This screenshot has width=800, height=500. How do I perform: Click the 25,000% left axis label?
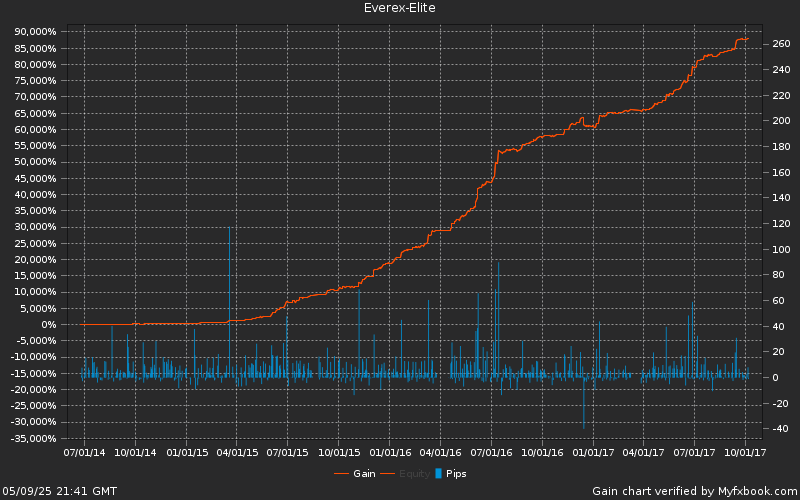point(36,243)
